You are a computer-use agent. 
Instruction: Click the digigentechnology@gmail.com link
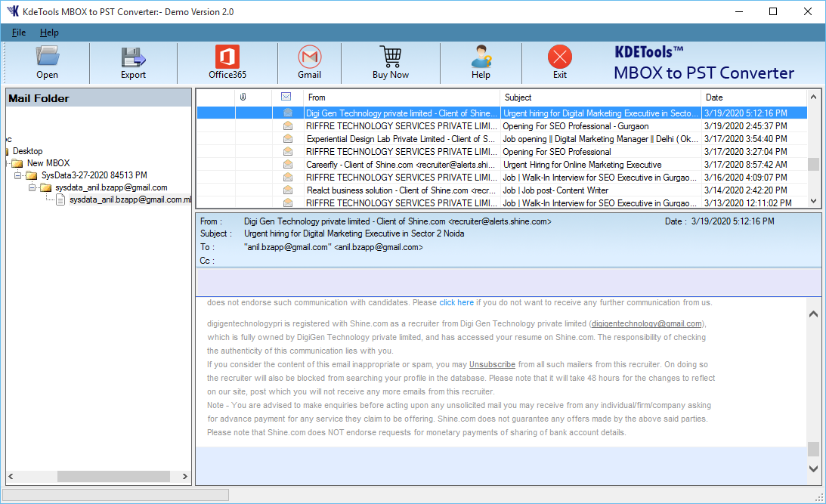tap(646, 324)
